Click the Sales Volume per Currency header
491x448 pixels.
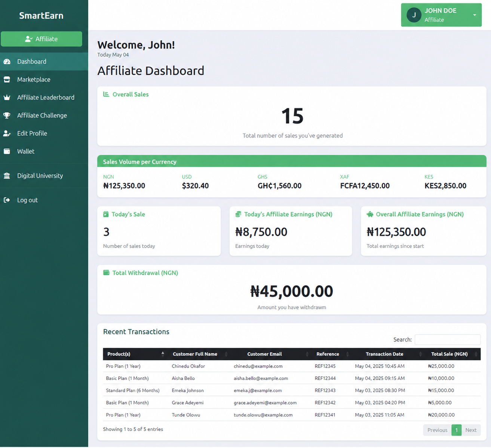(x=292, y=162)
